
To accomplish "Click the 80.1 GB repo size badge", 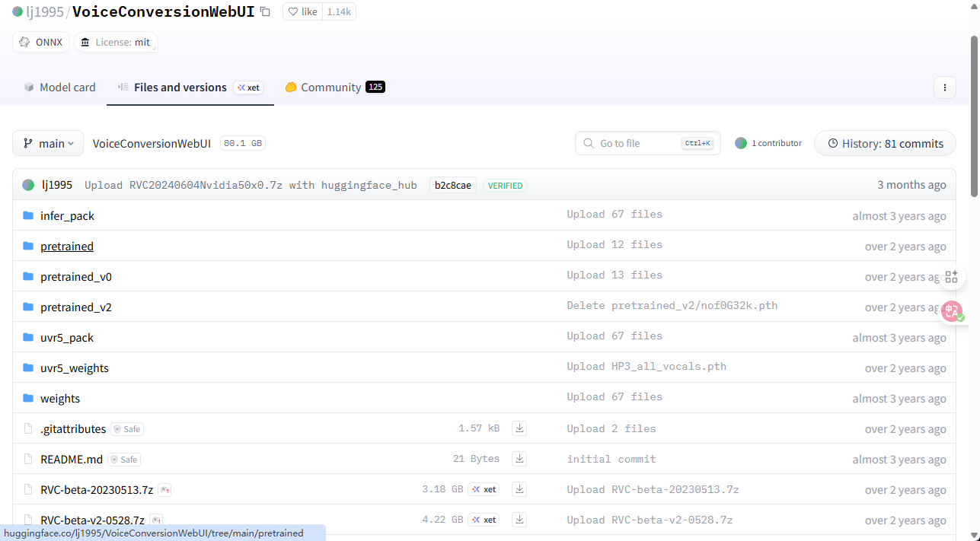I will (x=243, y=143).
